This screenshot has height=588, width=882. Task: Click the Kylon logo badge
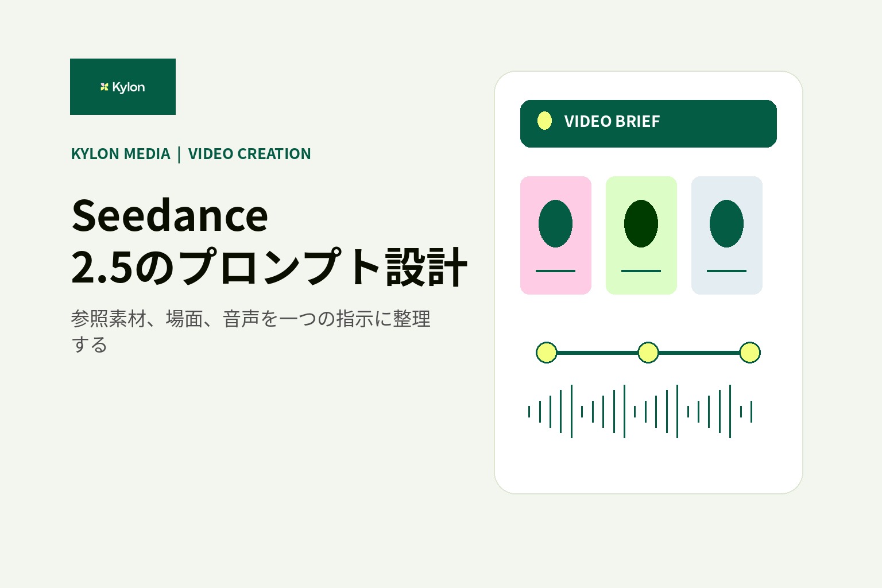click(x=123, y=87)
